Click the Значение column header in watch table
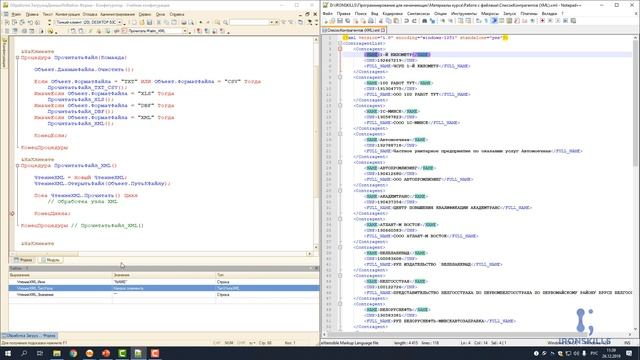Screen dimensions: 640x360 (x=164, y=275)
